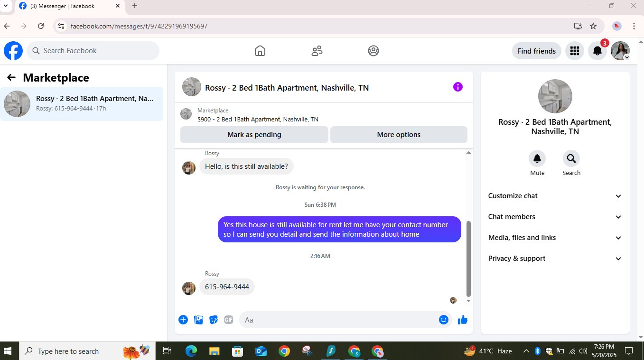Viewport: 644px width, 360px height.
Task: Close the Messenger browser tab
Action: click(x=118, y=6)
